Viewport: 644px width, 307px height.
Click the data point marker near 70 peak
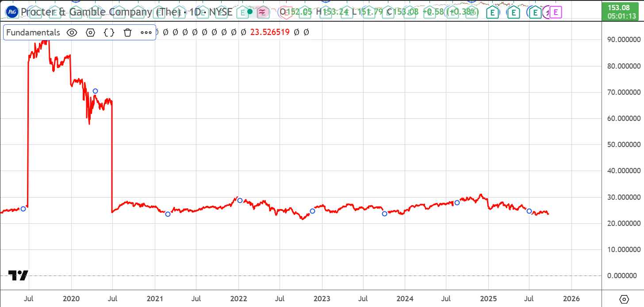[95, 91]
